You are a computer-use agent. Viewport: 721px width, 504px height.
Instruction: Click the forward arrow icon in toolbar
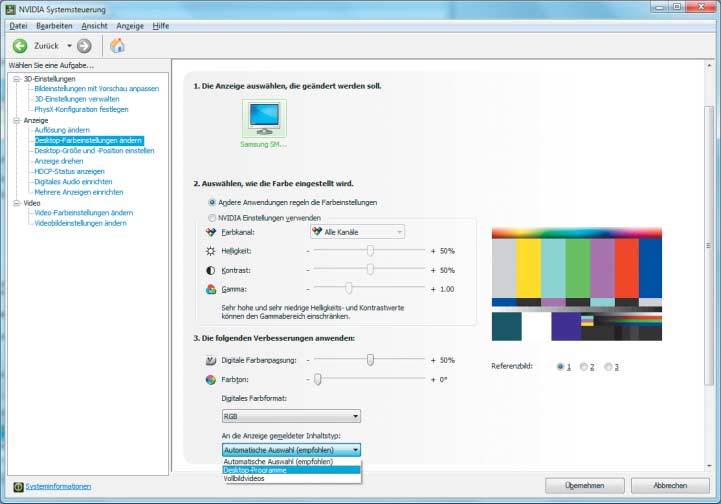[x=84, y=46]
